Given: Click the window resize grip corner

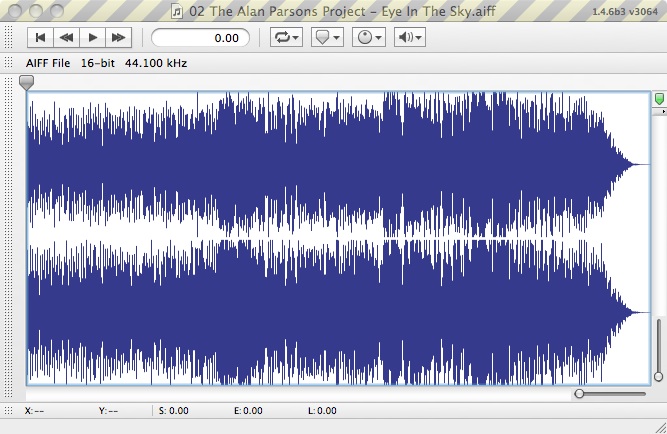Looking at the screenshot, I should [x=660, y=427].
